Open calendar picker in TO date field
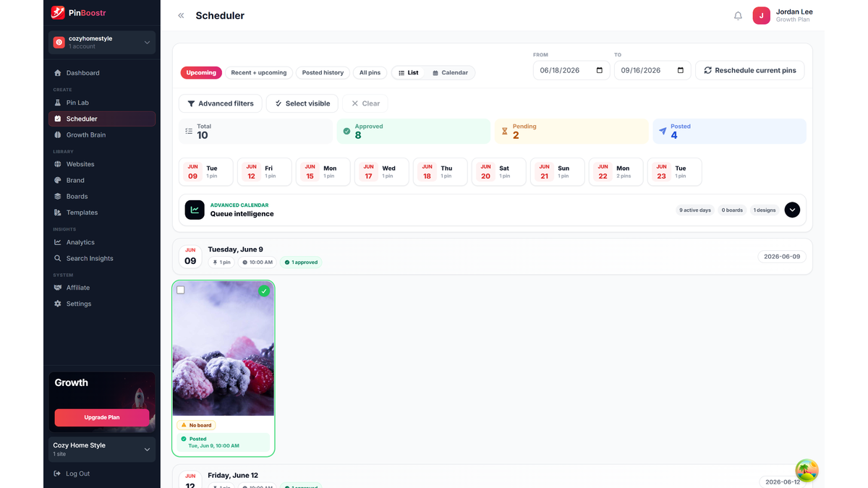 680,70
